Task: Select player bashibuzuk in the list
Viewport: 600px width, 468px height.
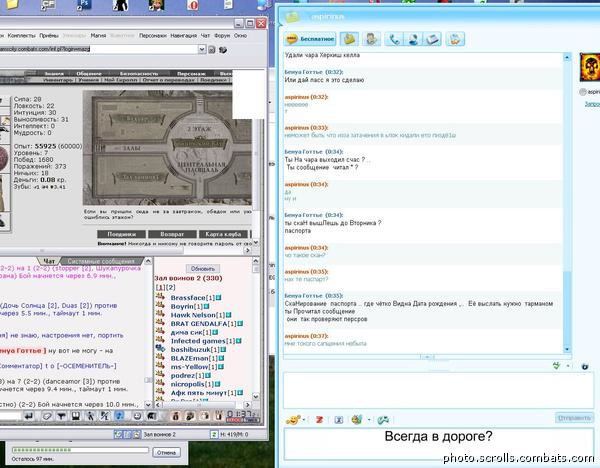Action: [x=191, y=350]
